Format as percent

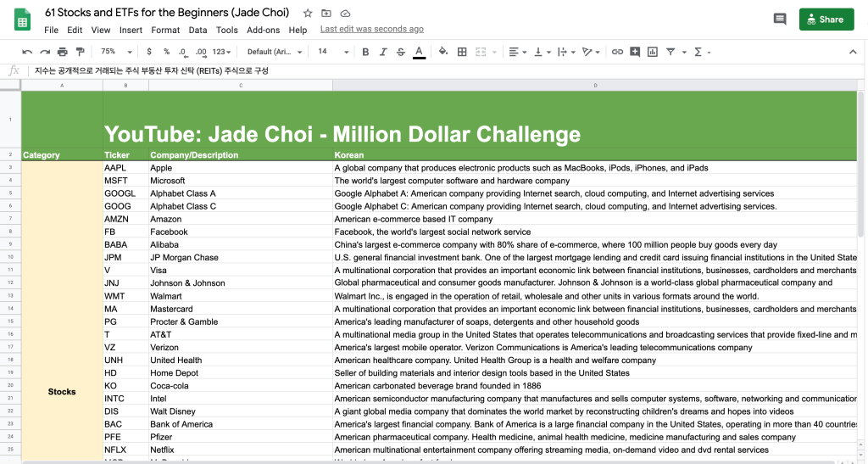(x=166, y=52)
